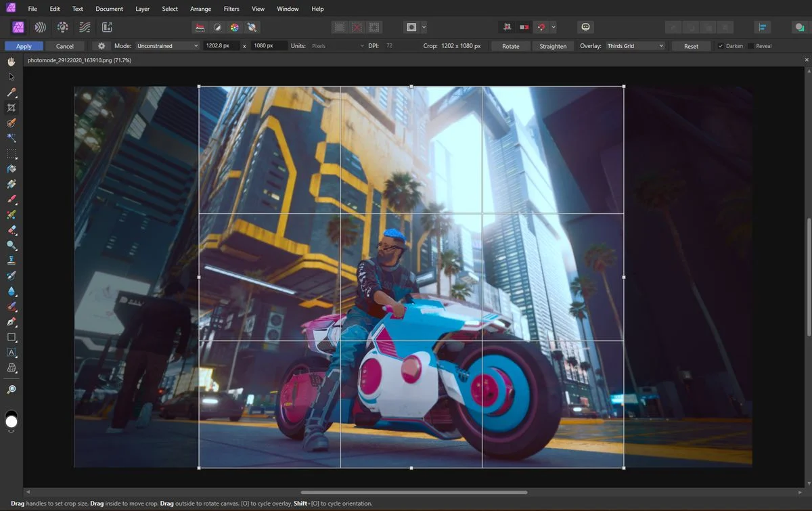This screenshot has width=812, height=511.
Task: Select the Color Picker tool
Action: (12, 92)
